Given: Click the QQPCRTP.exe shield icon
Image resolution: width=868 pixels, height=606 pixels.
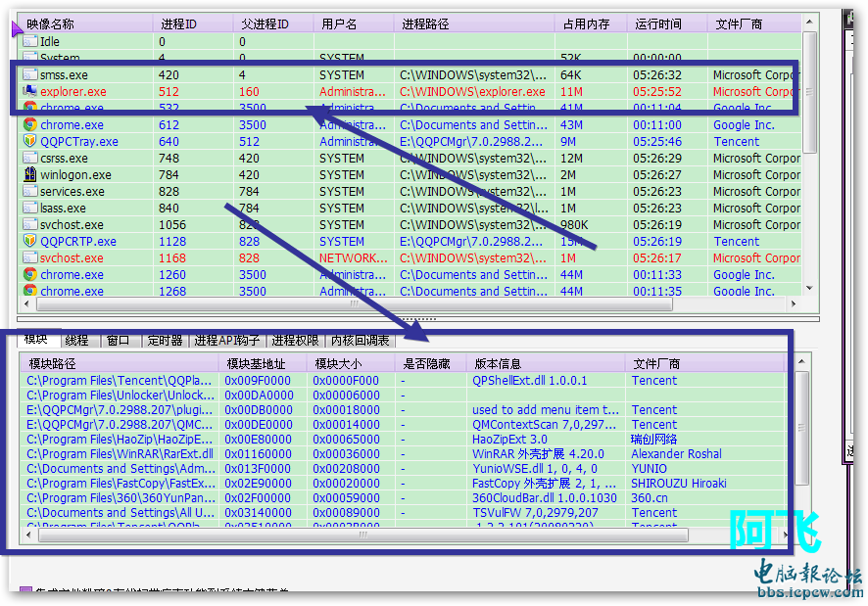Looking at the screenshot, I should (30, 241).
